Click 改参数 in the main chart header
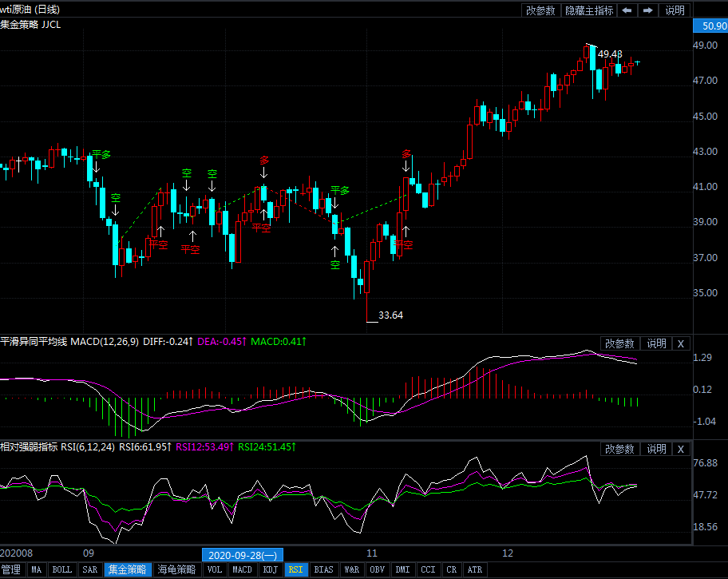This screenshot has height=579, width=728. (x=540, y=10)
